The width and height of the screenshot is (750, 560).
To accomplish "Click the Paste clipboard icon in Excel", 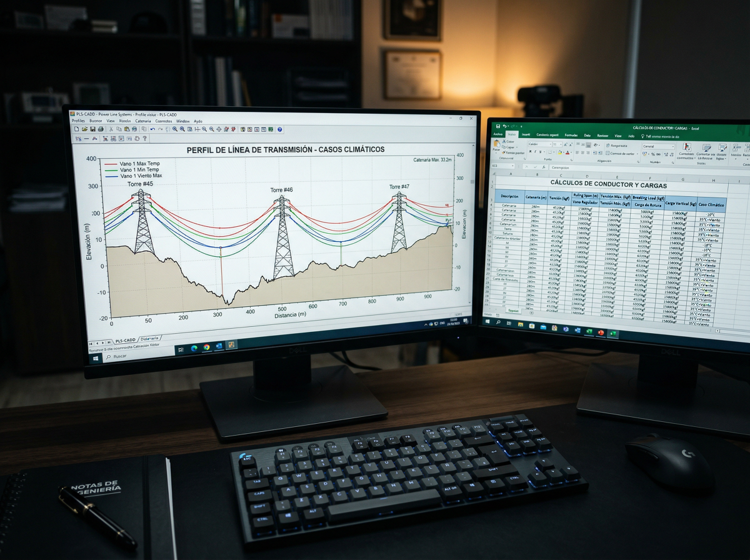I will 496,145.
